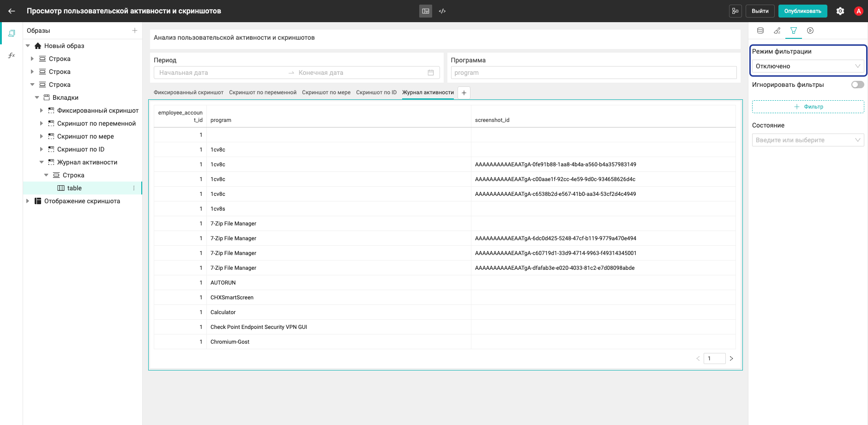This screenshot has height=425, width=868.
Task: Click the add Фильтр button
Action: [x=808, y=107]
